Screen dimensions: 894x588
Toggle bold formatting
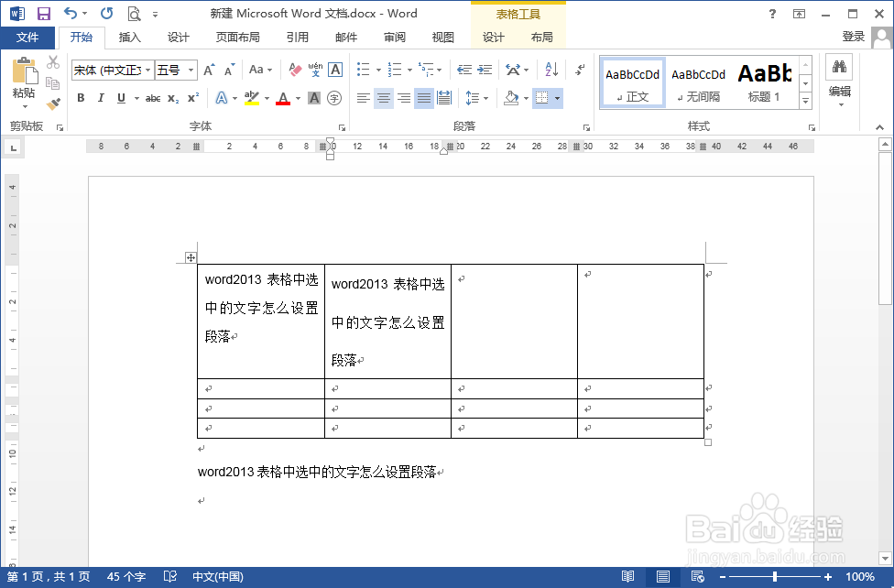point(81,98)
